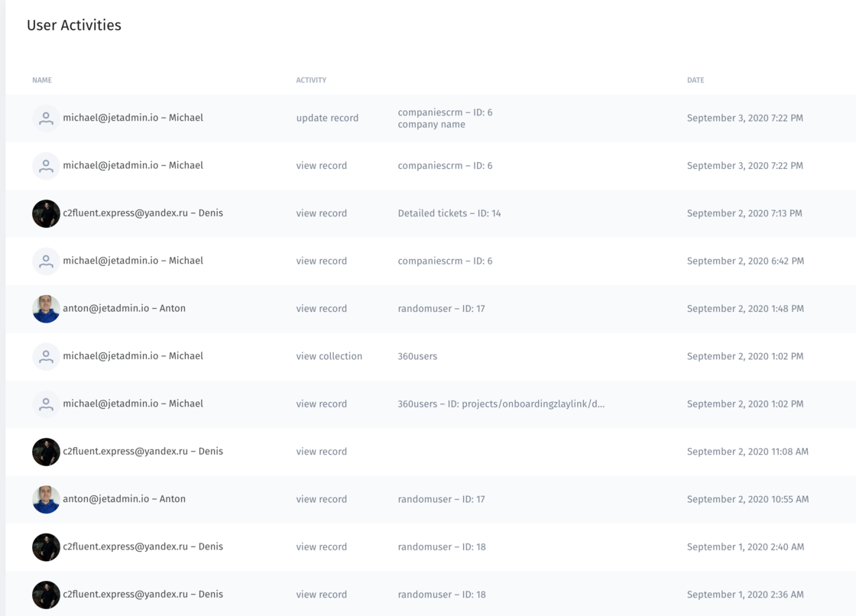Click 'view record' in the 2:40 AM row
The image size is (856, 616).
pos(322,546)
